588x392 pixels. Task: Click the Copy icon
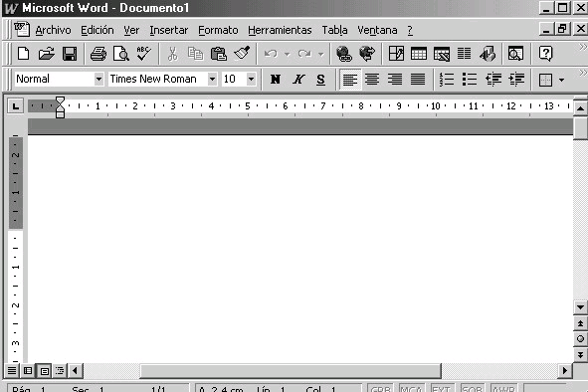[195, 54]
